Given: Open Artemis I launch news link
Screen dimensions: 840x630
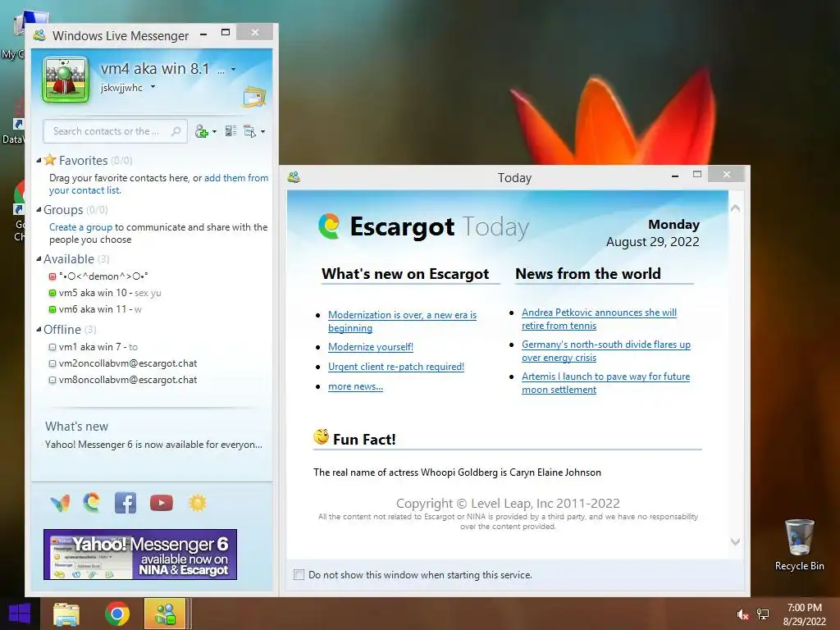Looking at the screenshot, I should pos(606,383).
